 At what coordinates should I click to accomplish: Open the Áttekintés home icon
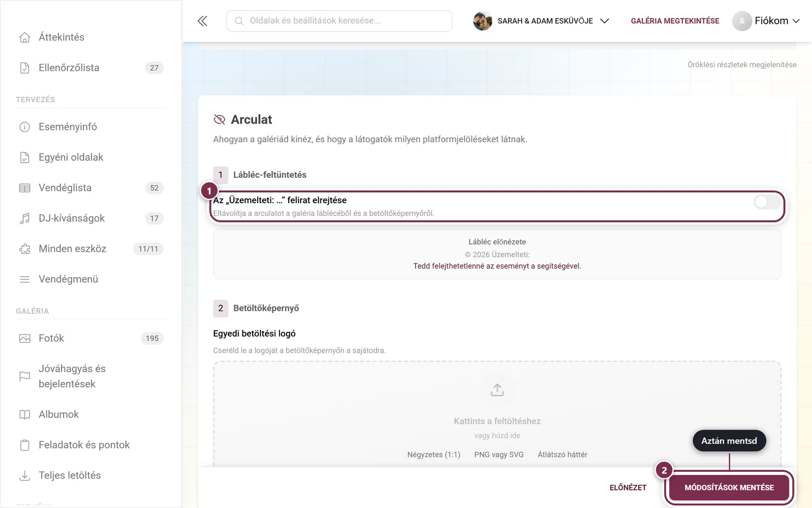pos(25,37)
